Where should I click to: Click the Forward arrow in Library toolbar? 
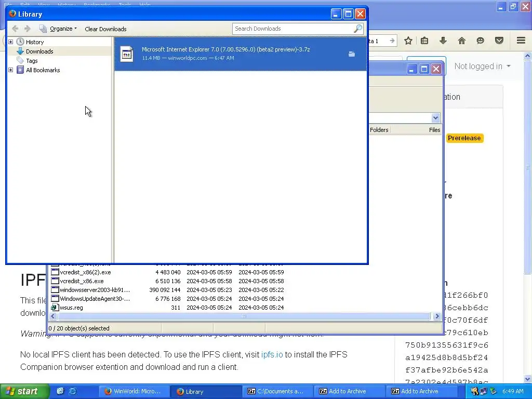coord(28,29)
